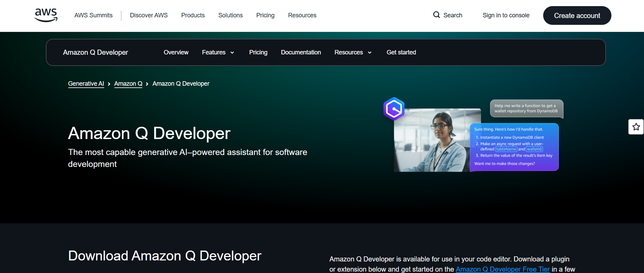Click the star feedback icon
The height and width of the screenshot is (273, 644).
(x=636, y=127)
